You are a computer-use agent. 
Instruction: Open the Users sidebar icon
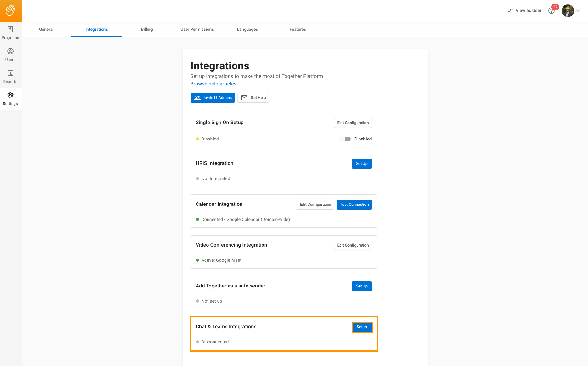(10, 55)
